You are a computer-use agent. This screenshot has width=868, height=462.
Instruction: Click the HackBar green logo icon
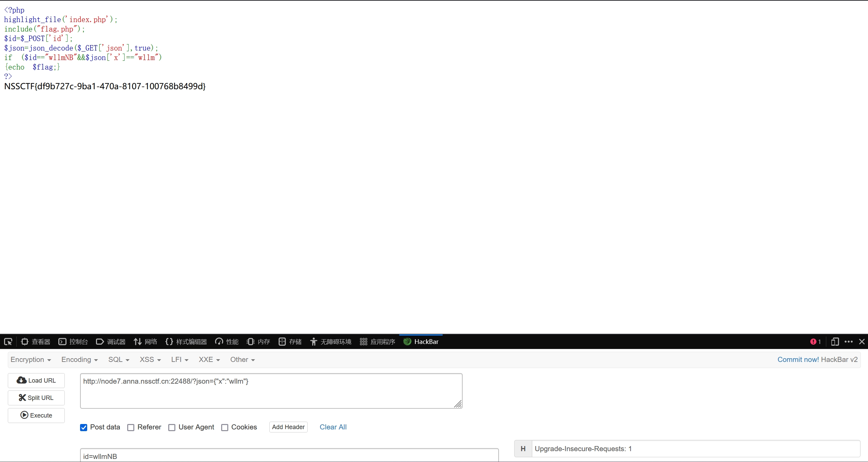[407, 342]
